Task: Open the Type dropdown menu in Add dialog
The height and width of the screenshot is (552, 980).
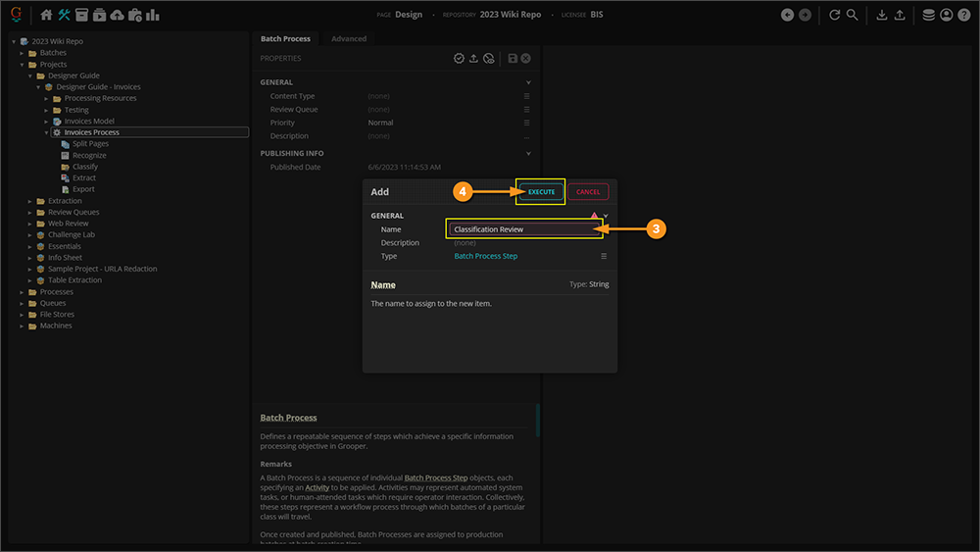Action: coord(604,256)
